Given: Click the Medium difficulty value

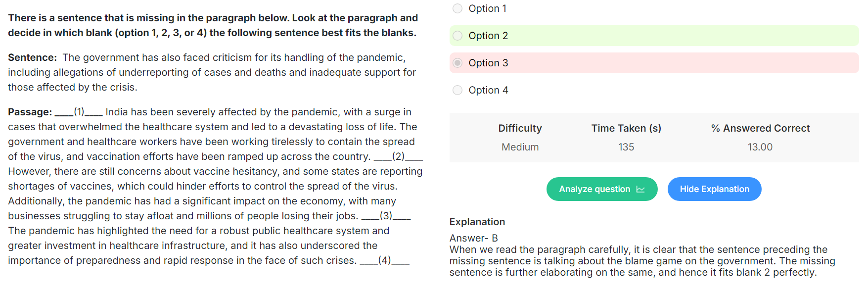Looking at the screenshot, I should click(520, 147).
